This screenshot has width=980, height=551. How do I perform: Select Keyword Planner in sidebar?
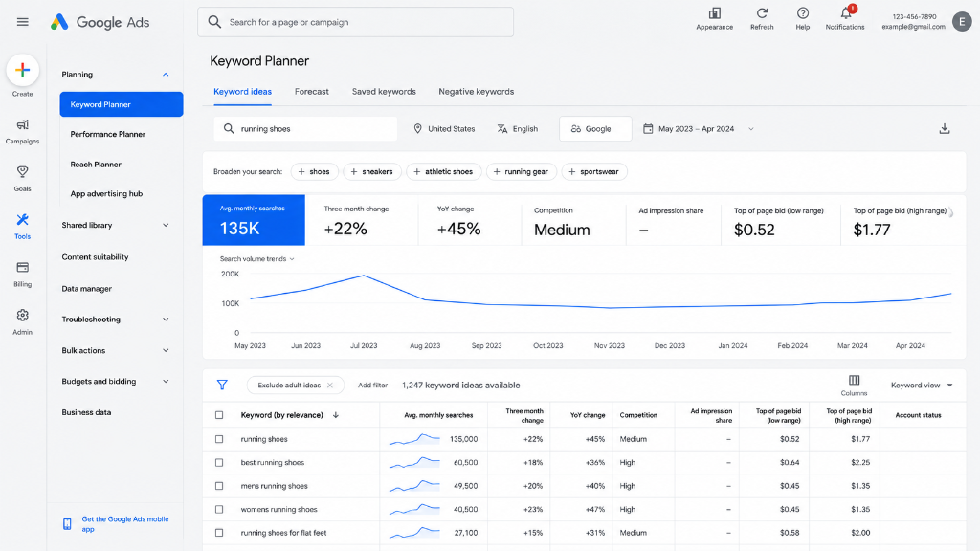click(122, 104)
